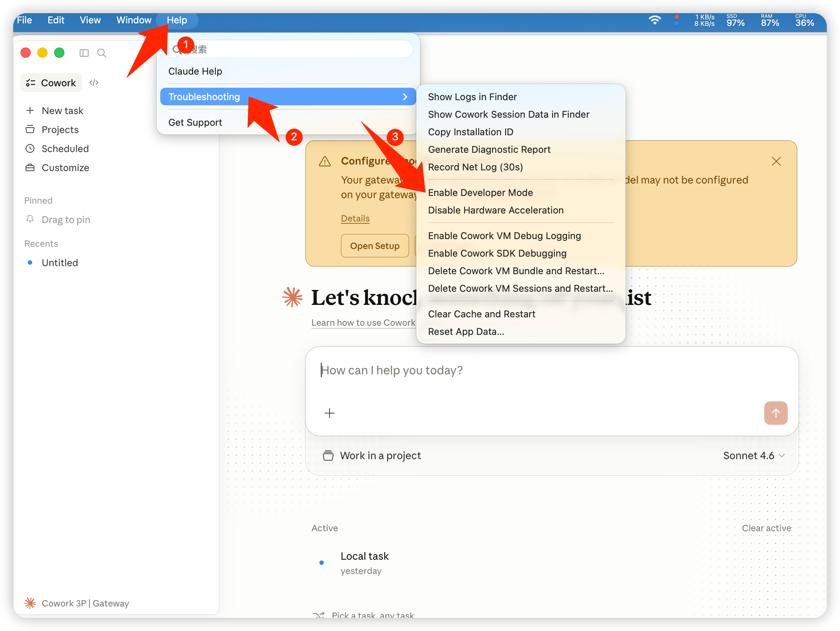Click the plus attachment icon in prompt box
840x631 pixels.
click(x=330, y=413)
